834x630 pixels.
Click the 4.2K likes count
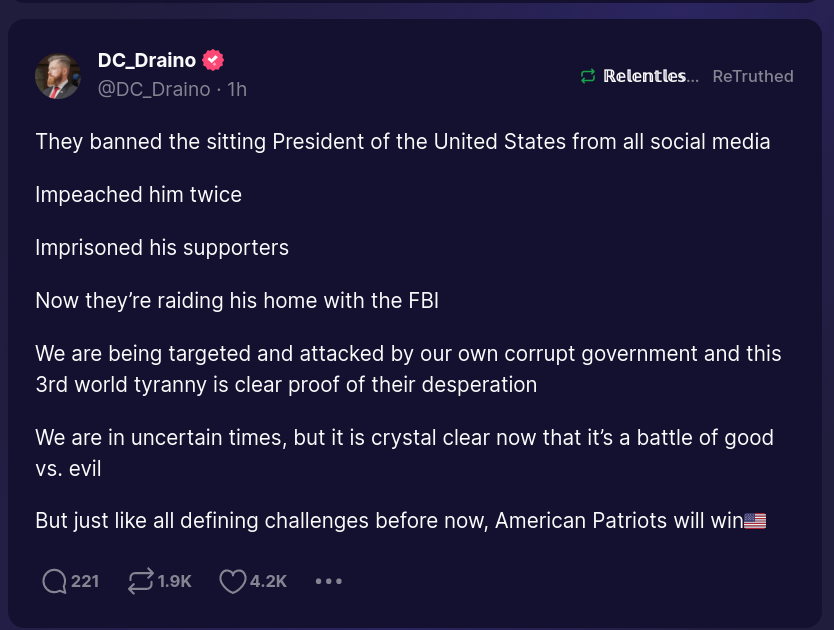pos(268,581)
